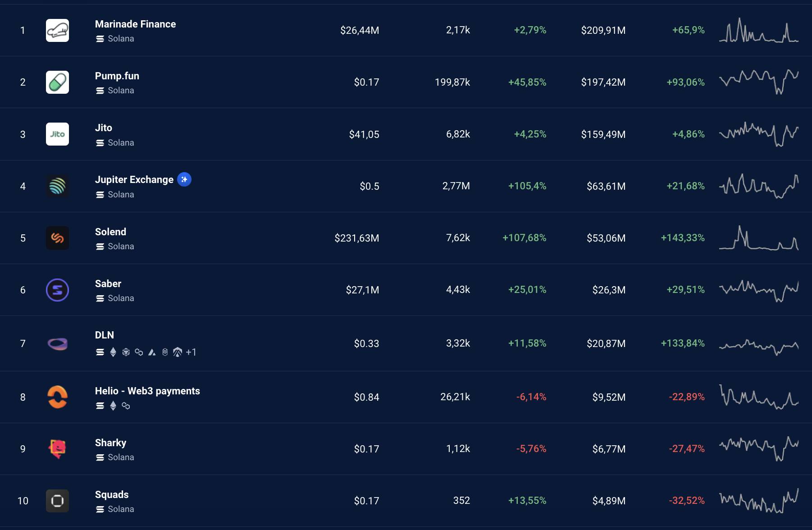Open the Squads square logo
Viewport: 812px width, 530px height.
pyautogui.click(x=57, y=501)
